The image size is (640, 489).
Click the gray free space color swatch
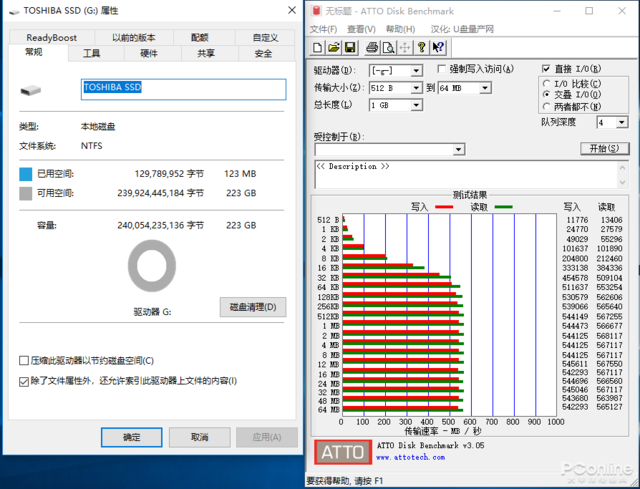(x=25, y=193)
